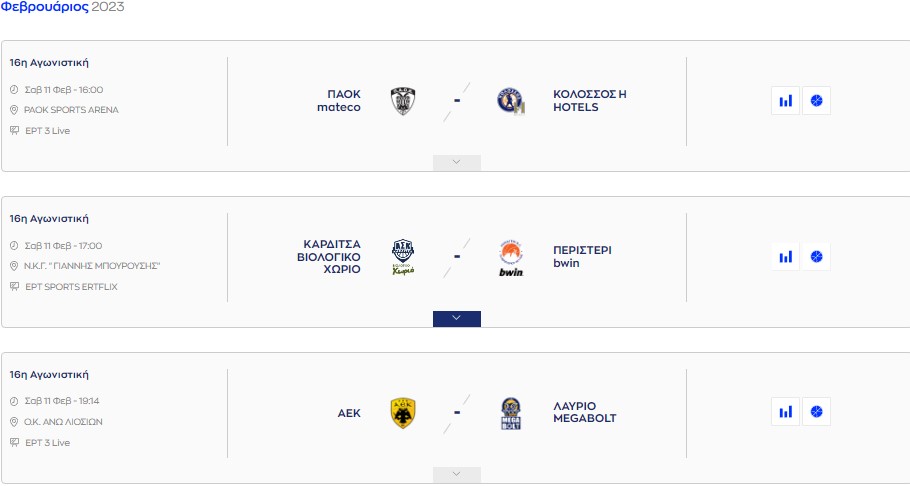910x486 pixels.
Task: Click the ΠΕΡΙΣΤΕΡΙ bwin team name
Action: pyautogui.click(x=582, y=257)
